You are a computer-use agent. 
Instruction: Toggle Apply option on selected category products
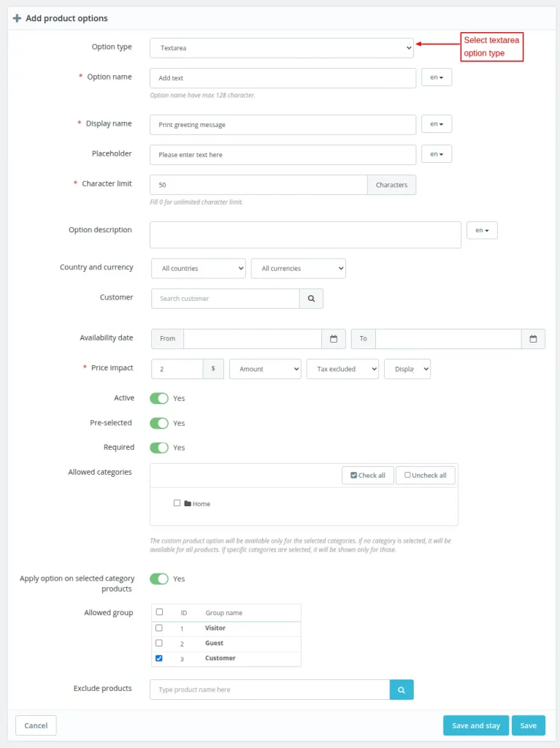pyautogui.click(x=159, y=579)
